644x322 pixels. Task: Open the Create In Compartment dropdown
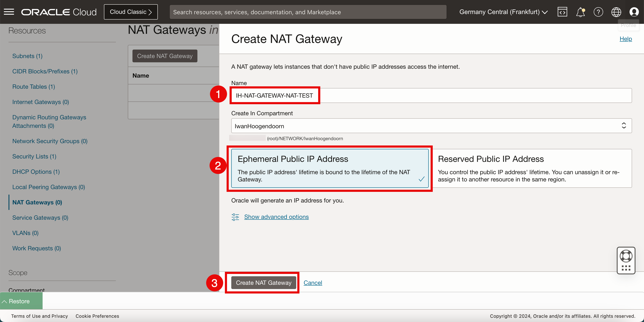click(x=431, y=126)
